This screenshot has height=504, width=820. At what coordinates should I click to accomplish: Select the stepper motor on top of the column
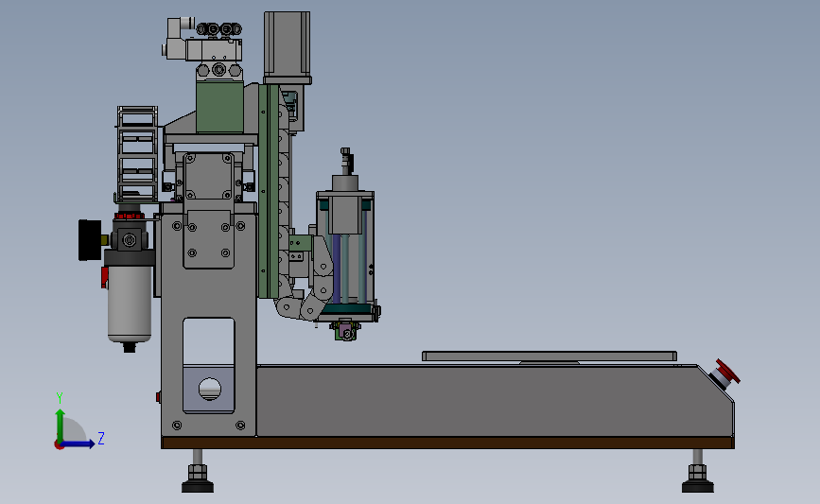click(288, 47)
